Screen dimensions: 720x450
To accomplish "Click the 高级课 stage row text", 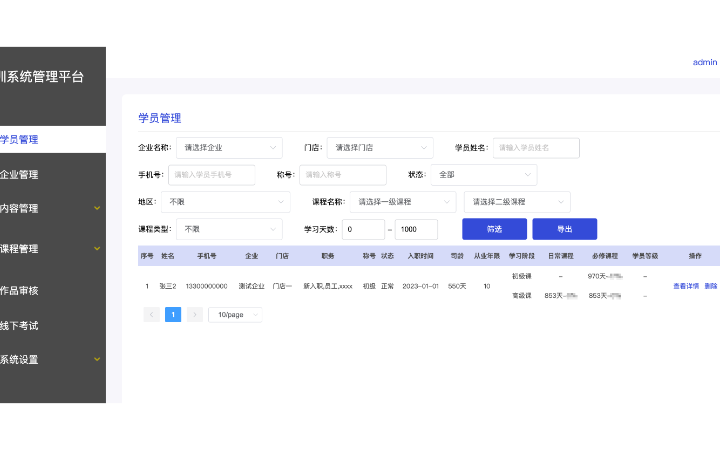I will [522, 296].
